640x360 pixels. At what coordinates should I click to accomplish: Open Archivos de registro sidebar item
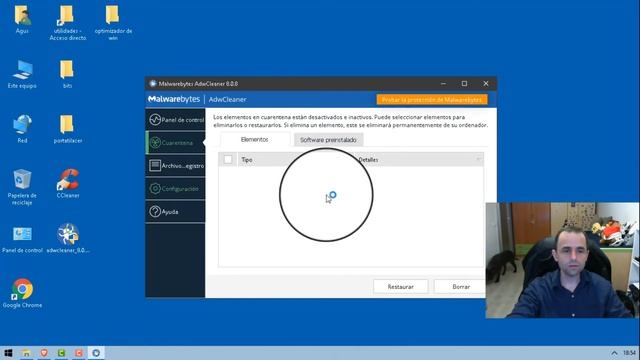176,166
